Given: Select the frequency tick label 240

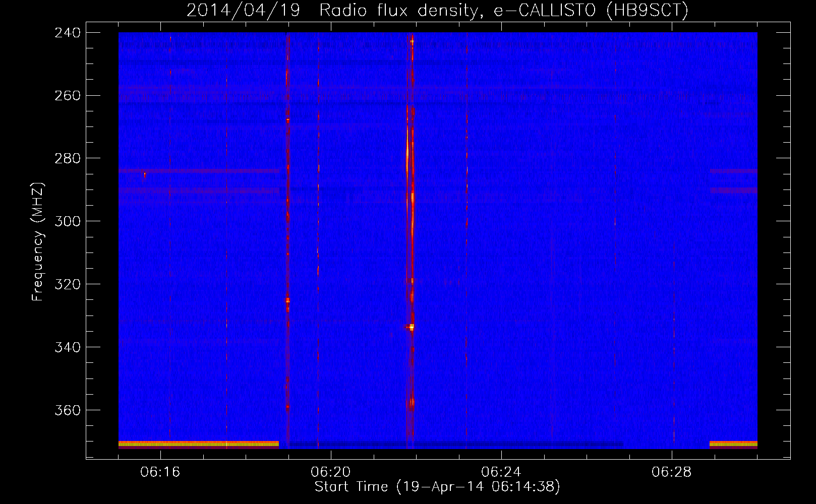Looking at the screenshot, I should pos(68,33).
